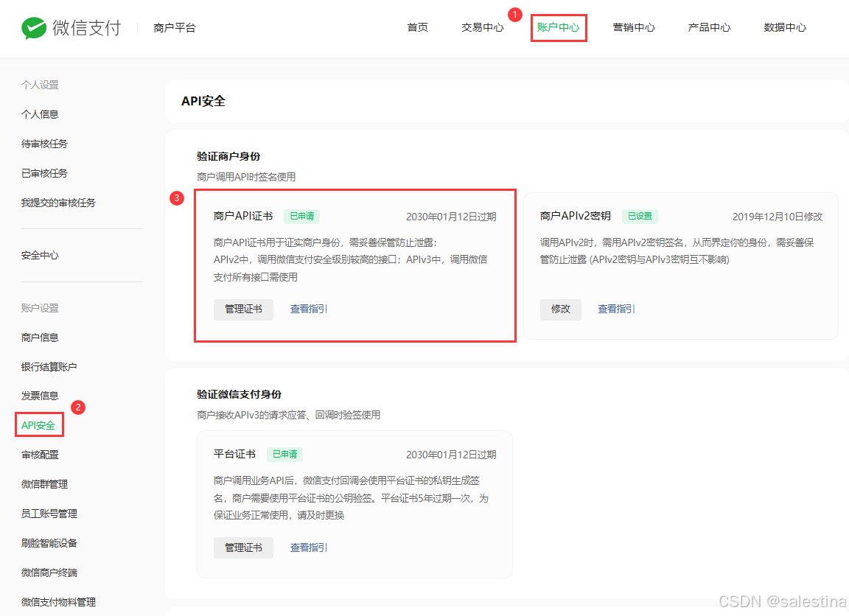849x616 pixels.
Task: Open 商户信息 under 账户设置
Action: coord(40,337)
